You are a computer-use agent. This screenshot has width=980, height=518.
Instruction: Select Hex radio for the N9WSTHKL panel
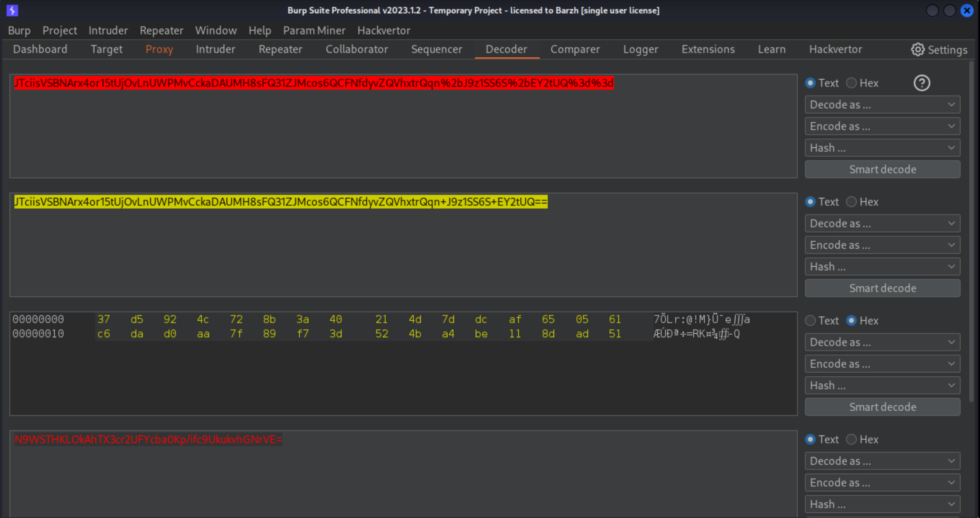coord(851,439)
